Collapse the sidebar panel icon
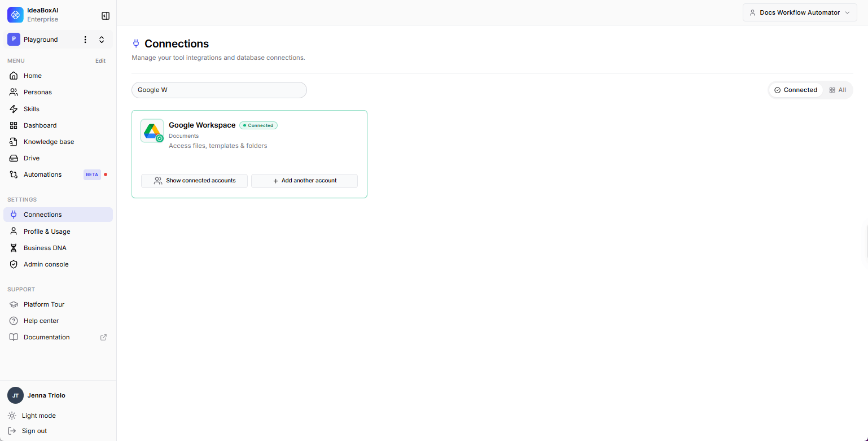The height and width of the screenshot is (441, 868). (106, 16)
